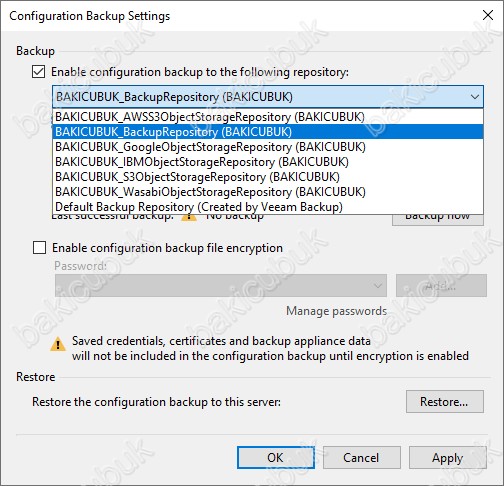504x486 pixels.
Task: Click the warning icon beside saved credentials notice
Action: (x=58, y=345)
